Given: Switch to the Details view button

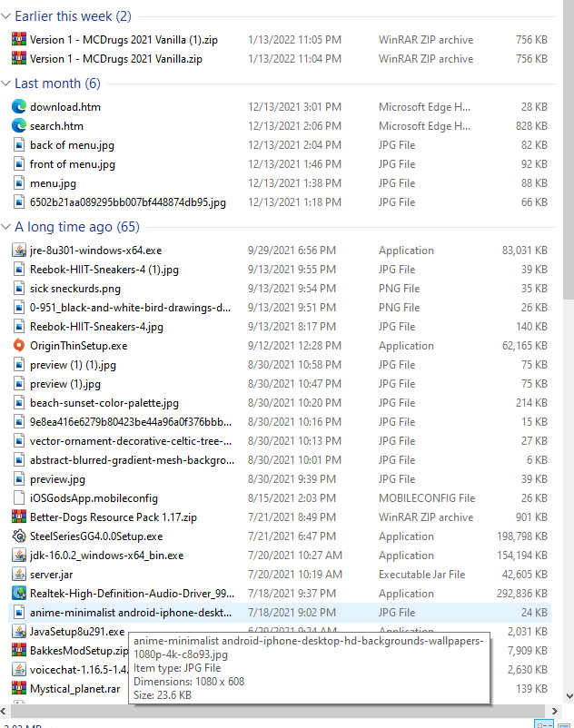Looking at the screenshot, I should pyautogui.click(x=544, y=724).
